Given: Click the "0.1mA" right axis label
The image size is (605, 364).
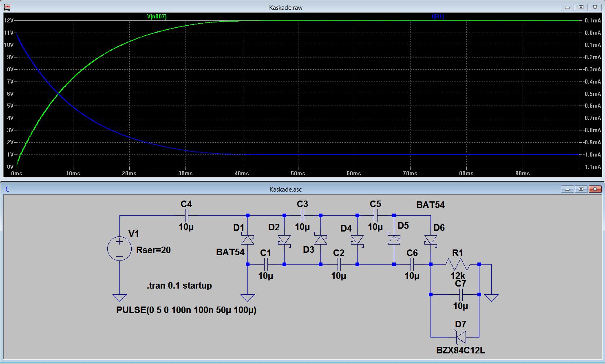Looking at the screenshot, I should (593, 20).
